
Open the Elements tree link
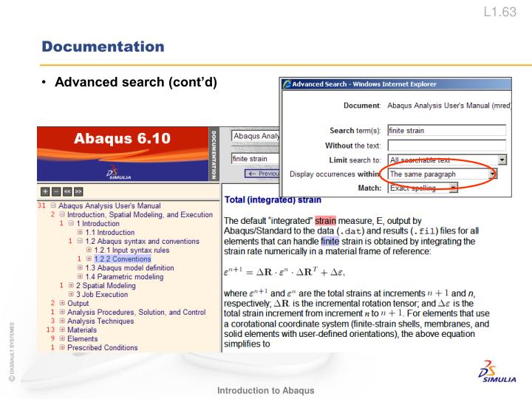83,338
